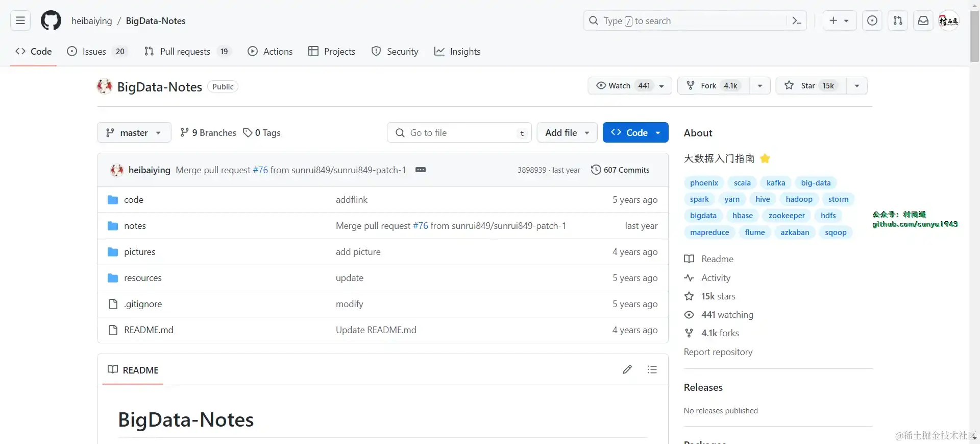Open the issues icon in header

tap(872, 21)
